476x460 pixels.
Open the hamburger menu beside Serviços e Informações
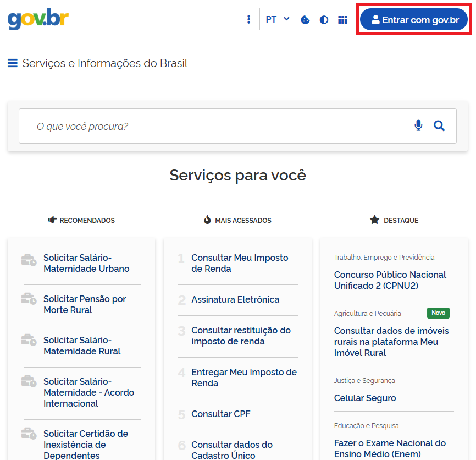point(13,63)
